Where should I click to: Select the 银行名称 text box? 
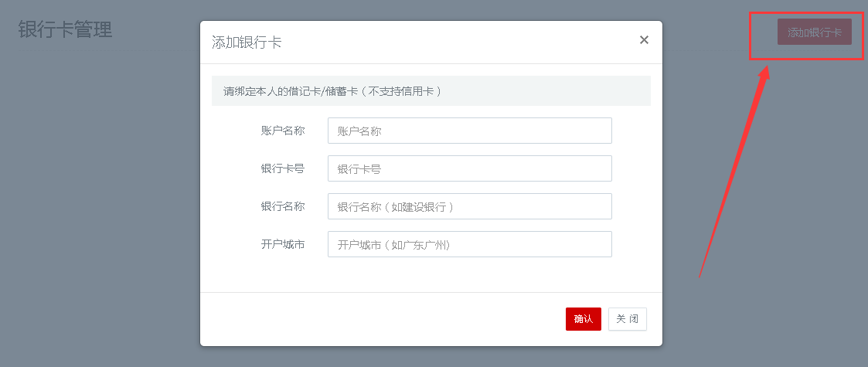469,206
